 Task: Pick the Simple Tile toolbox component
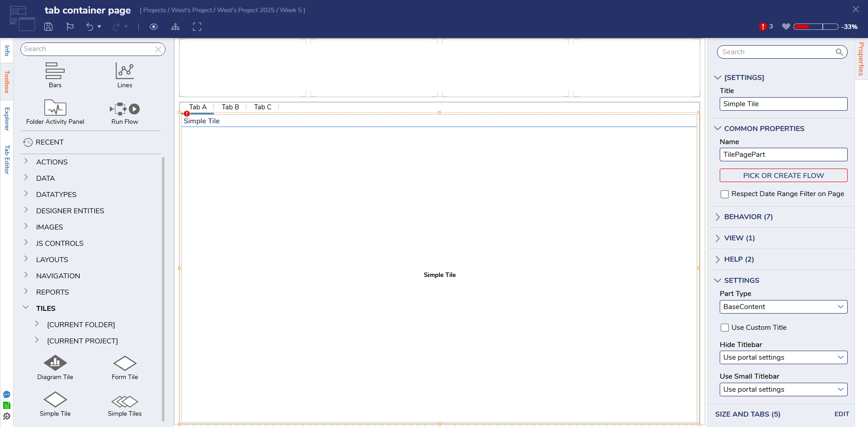(x=55, y=404)
